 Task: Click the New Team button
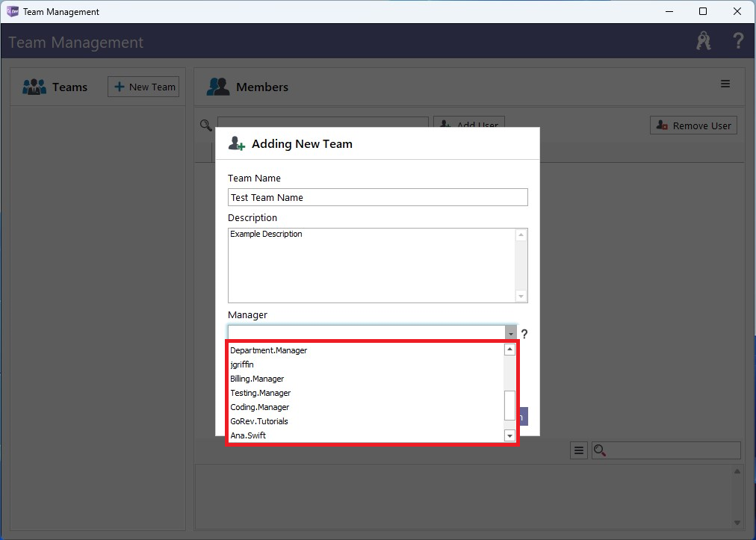pyautogui.click(x=143, y=87)
